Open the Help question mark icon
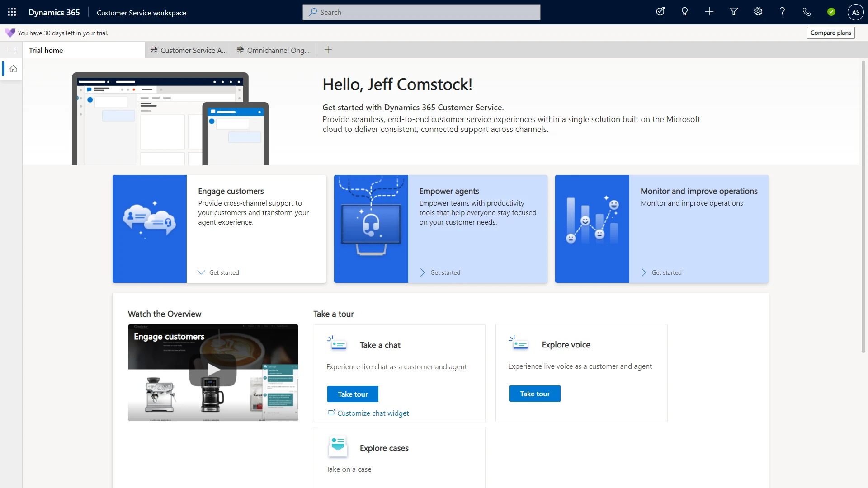The height and width of the screenshot is (488, 868). tap(782, 12)
